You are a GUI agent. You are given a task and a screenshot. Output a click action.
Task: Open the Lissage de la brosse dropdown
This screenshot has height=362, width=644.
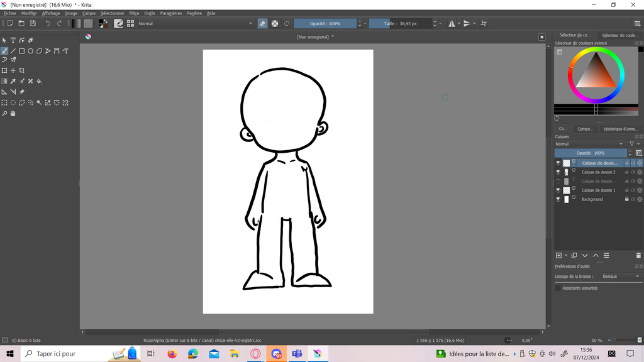click(620, 277)
